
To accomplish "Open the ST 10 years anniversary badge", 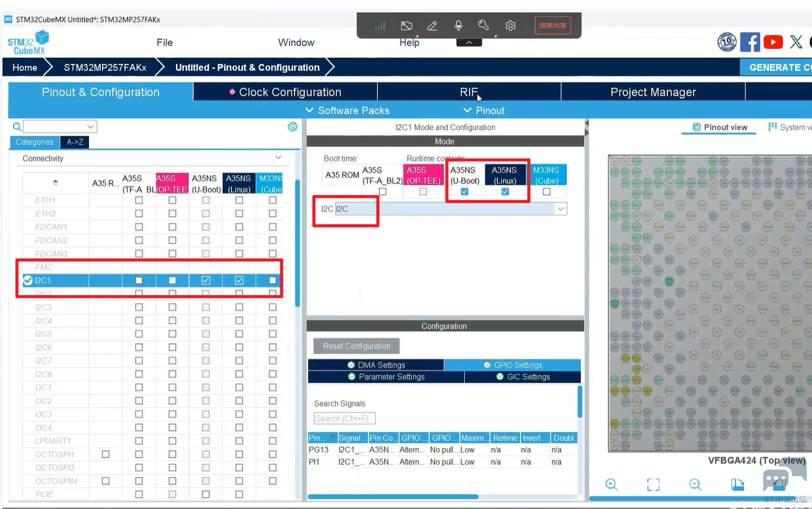I will point(727,42).
